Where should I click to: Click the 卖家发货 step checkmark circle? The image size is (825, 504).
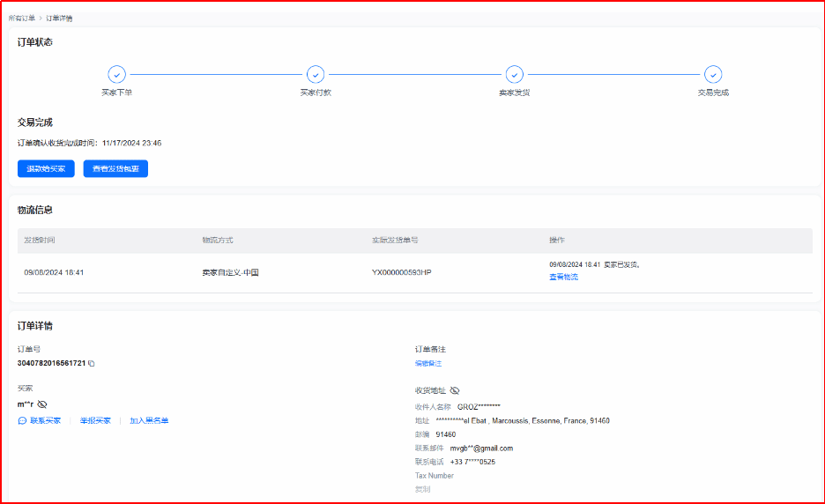click(515, 75)
